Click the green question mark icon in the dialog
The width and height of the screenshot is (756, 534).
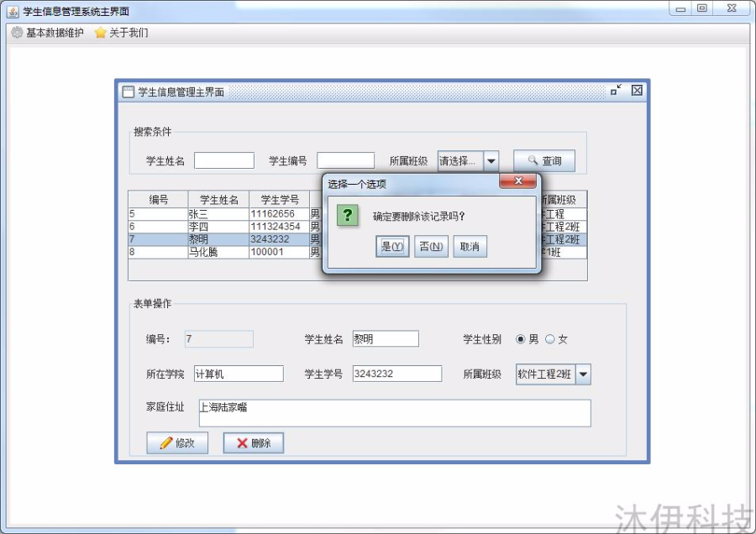click(348, 216)
